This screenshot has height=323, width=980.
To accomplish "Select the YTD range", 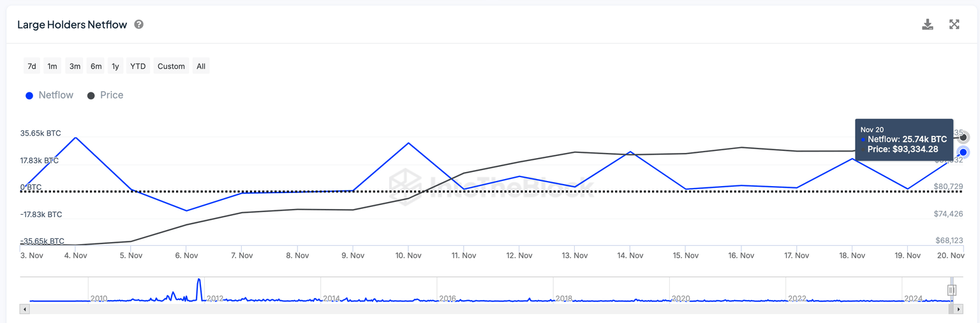I will tap(138, 66).
